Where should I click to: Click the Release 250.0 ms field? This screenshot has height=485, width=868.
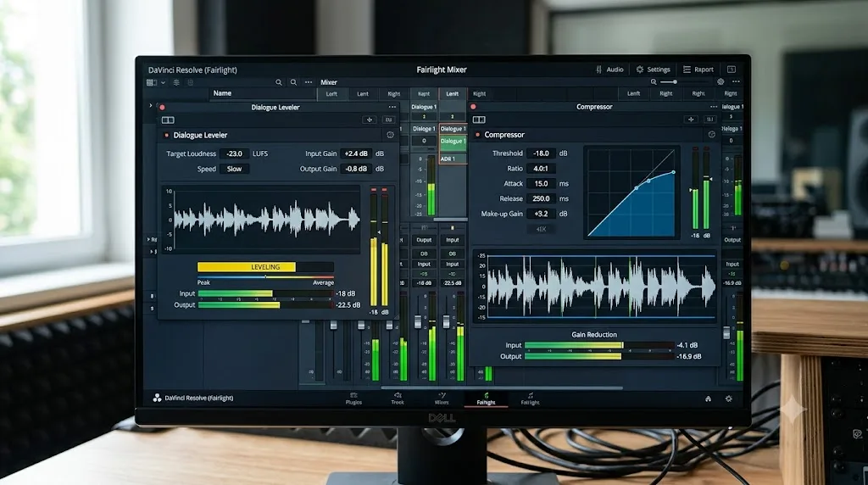[541, 198]
